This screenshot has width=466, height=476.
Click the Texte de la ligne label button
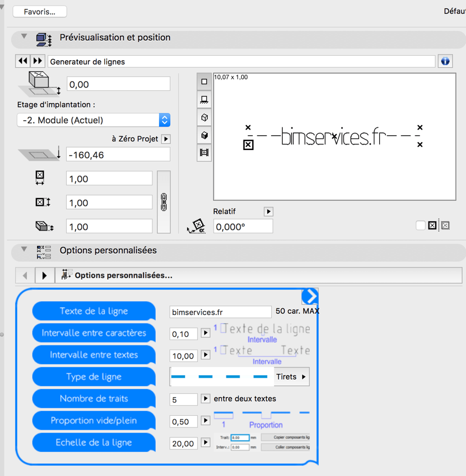click(94, 311)
